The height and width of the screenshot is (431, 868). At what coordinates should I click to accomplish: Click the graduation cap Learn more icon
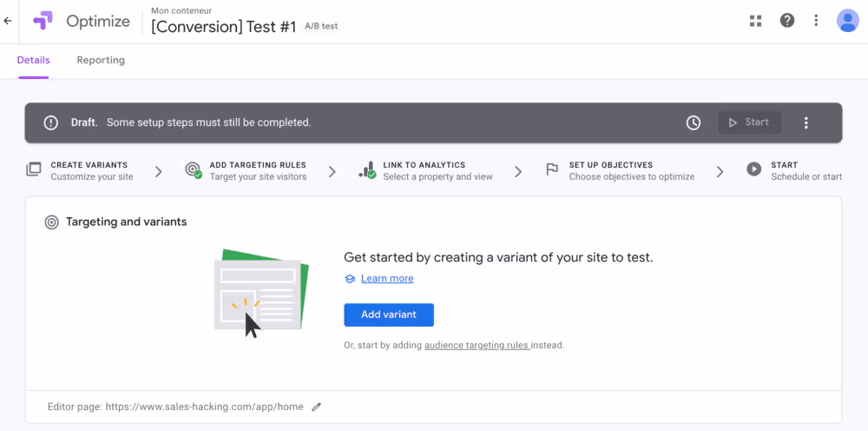pyautogui.click(x=350, y=279)
